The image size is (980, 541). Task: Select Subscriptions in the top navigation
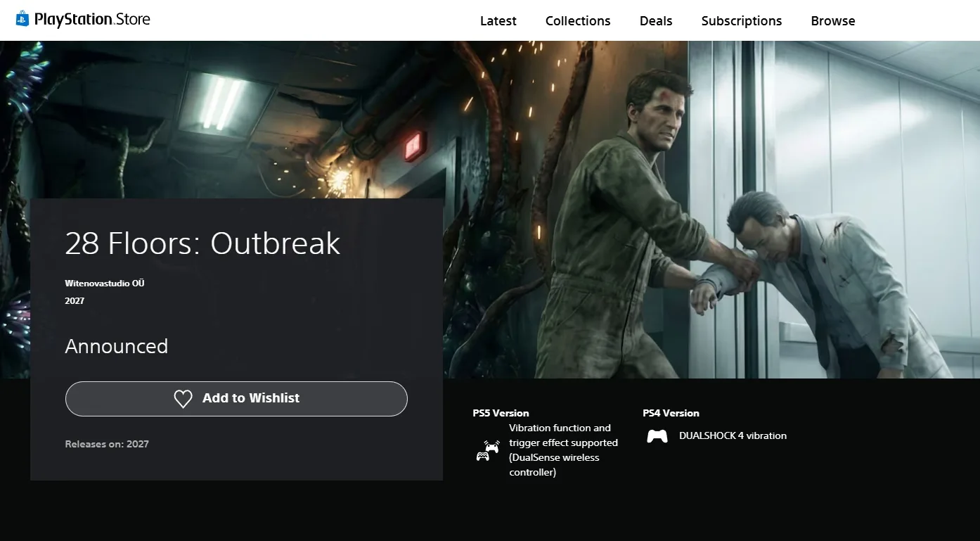pos(741,21)
